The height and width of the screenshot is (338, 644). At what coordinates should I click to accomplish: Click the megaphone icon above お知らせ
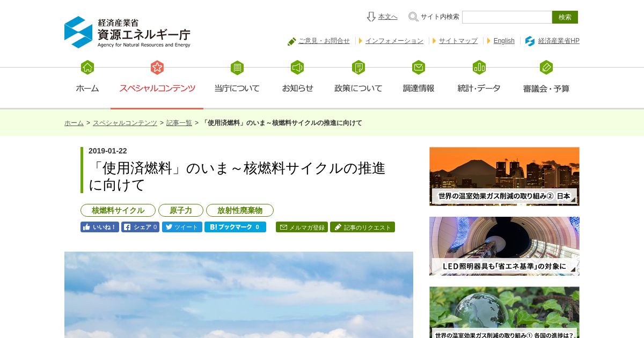297,68
